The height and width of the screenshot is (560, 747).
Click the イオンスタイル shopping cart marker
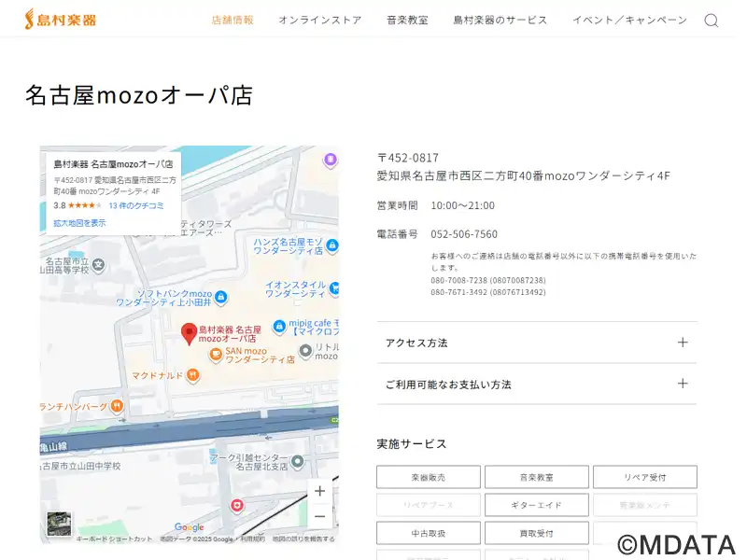tap(335, 288)
